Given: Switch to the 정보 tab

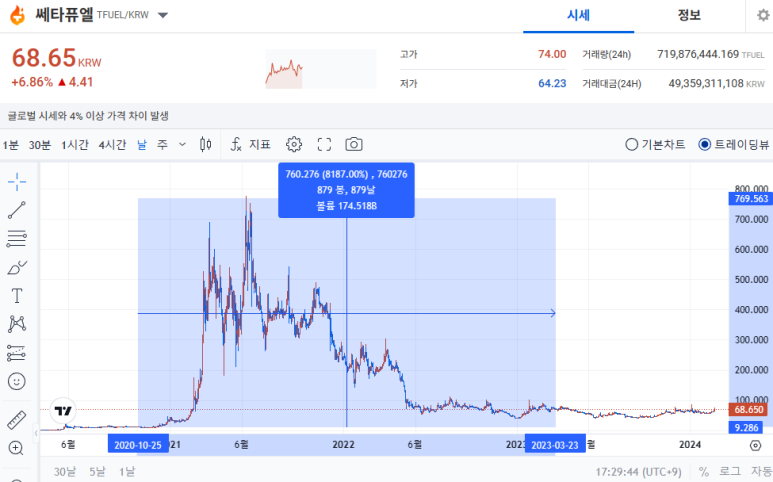Looking at the screenshot, I should pyautogui.click(x=689, y=15).
